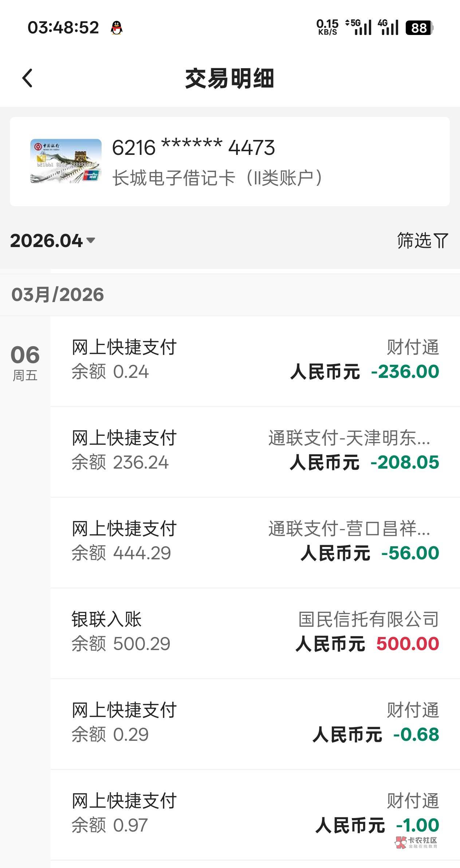Open the -236.00 财付通 transaction
The height and width of the screenshot is (868, 460).
(255, 360)
